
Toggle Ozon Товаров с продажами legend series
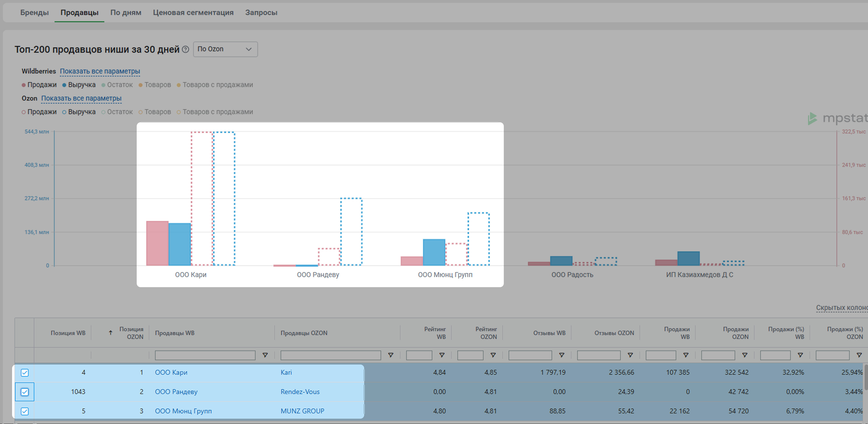coord(215,112)
